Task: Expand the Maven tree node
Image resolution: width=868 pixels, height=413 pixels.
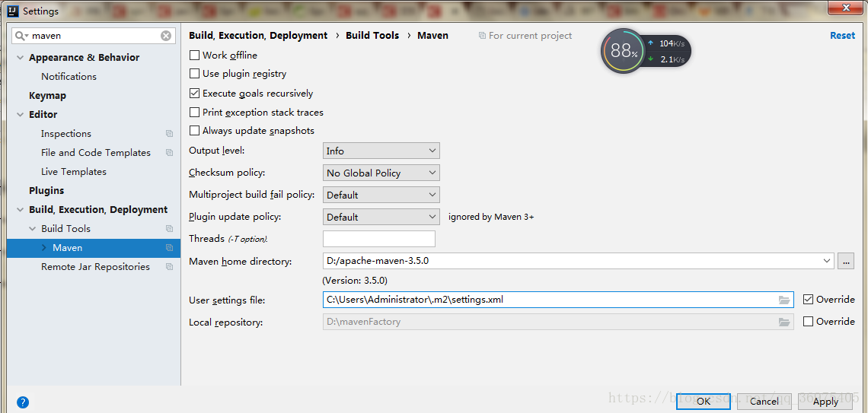Action: 43,248
